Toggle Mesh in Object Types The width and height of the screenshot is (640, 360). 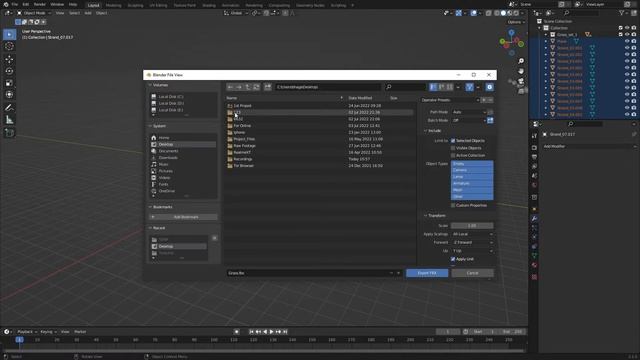tap(472, 190)
